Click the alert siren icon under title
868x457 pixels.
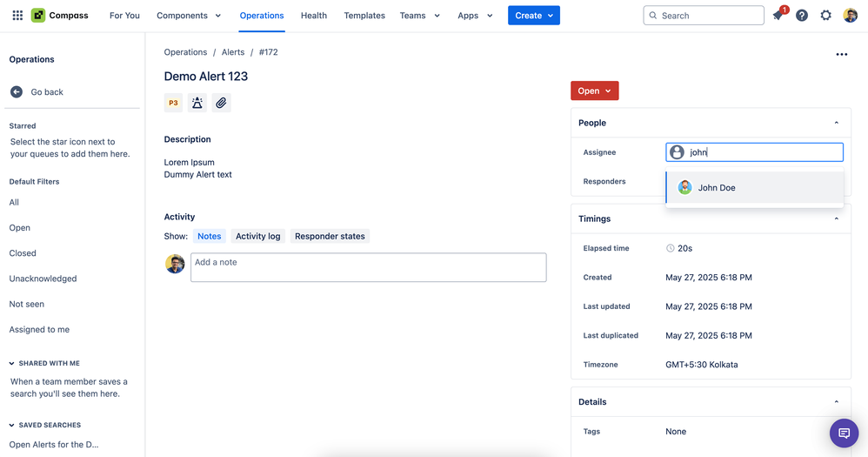click(197, 103)
